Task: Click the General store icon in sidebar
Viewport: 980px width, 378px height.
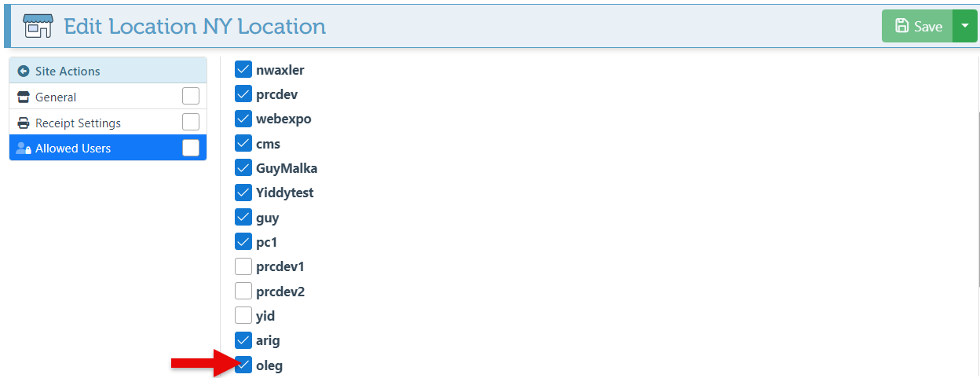Action: [x=23, y=97]
